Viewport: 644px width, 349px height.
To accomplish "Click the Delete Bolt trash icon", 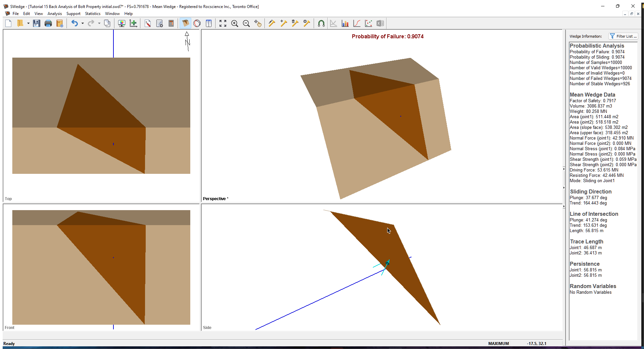I will 295,23.
